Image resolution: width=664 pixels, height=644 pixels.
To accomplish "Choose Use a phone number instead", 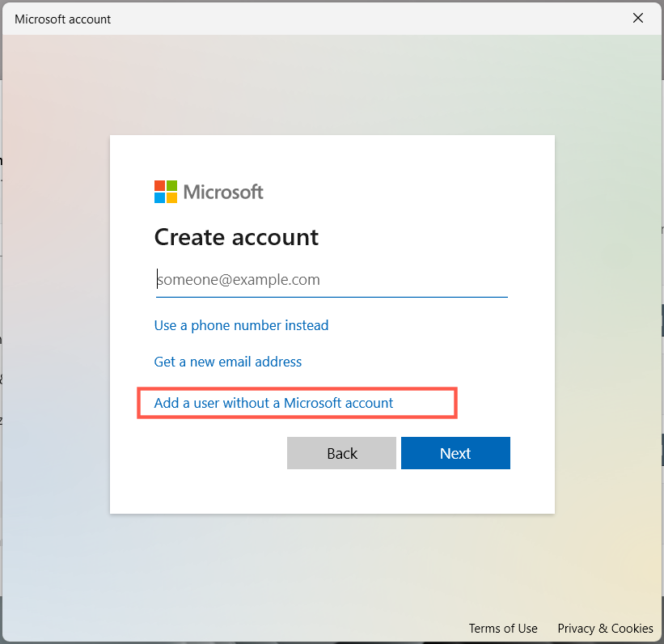I will [x=241, y=325].
